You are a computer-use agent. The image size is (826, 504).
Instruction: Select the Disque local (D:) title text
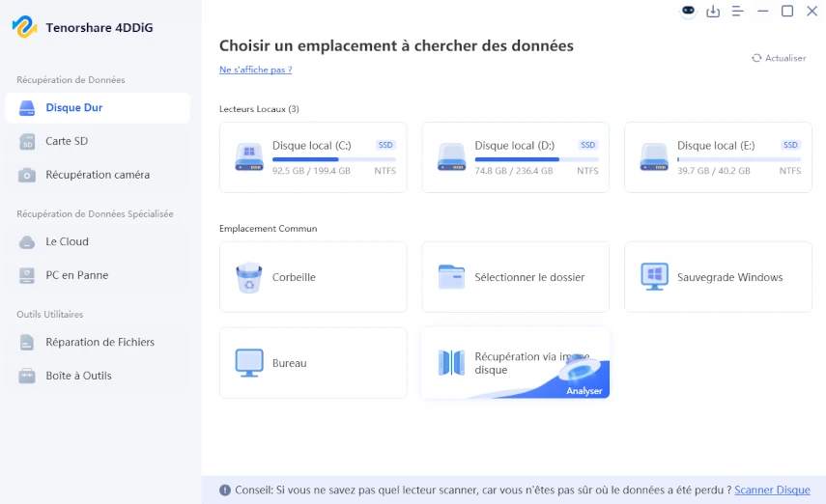pos(514,146)
